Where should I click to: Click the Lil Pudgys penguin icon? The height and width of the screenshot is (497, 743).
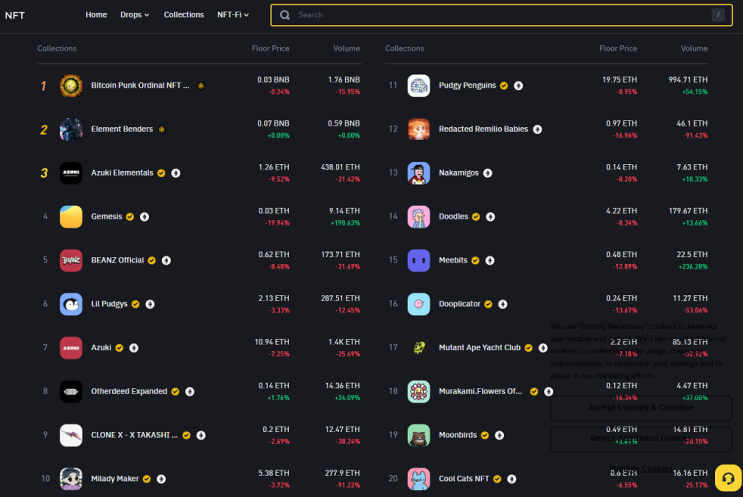tap(71, 304)
